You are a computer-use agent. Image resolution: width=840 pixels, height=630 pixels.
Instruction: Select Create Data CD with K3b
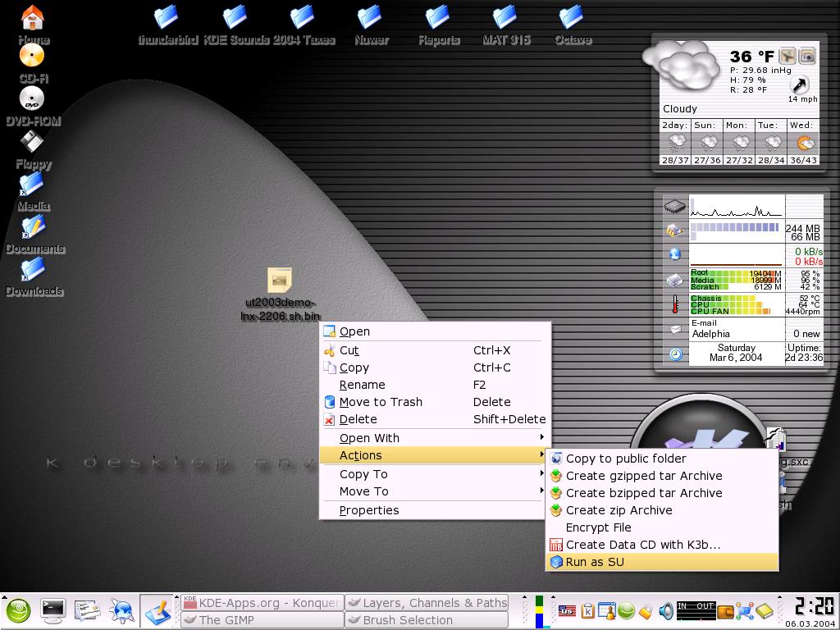(x=662, y=545)
